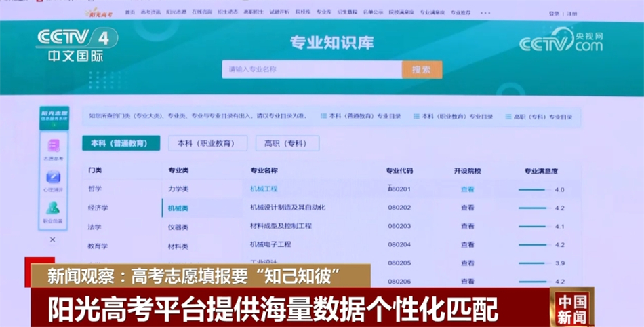Select 经济学 in the 门类 list
This screenshot has height=327, width=644.
tap(98, 208)
